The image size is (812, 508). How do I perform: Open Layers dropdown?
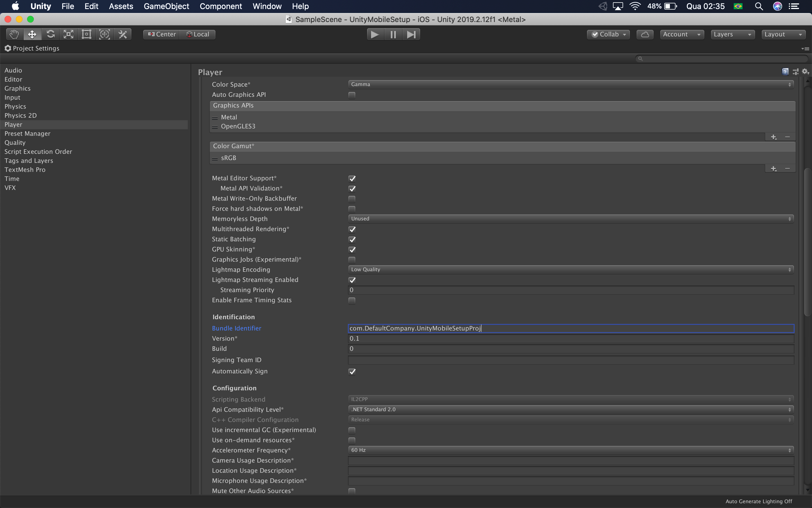point(732,34)
